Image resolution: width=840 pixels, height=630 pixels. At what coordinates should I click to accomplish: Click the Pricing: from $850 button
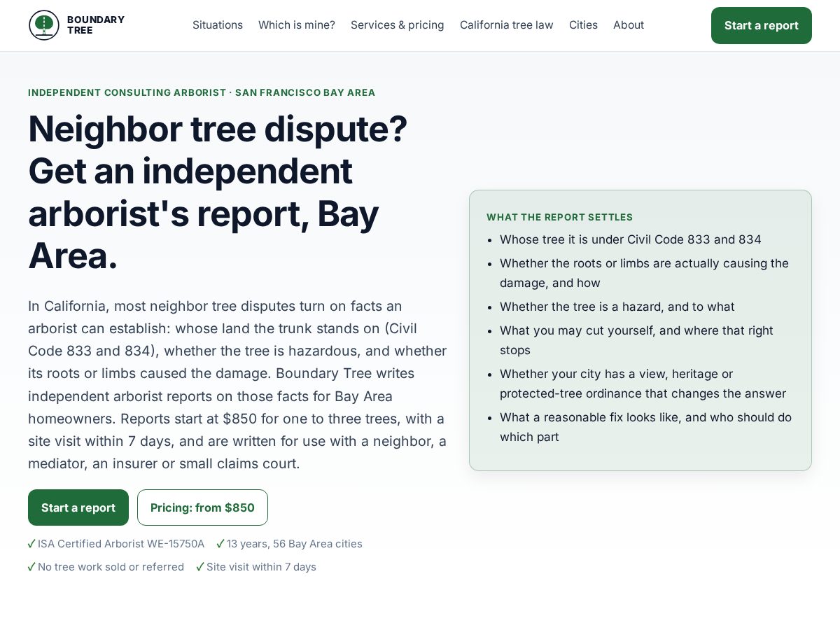202,507
